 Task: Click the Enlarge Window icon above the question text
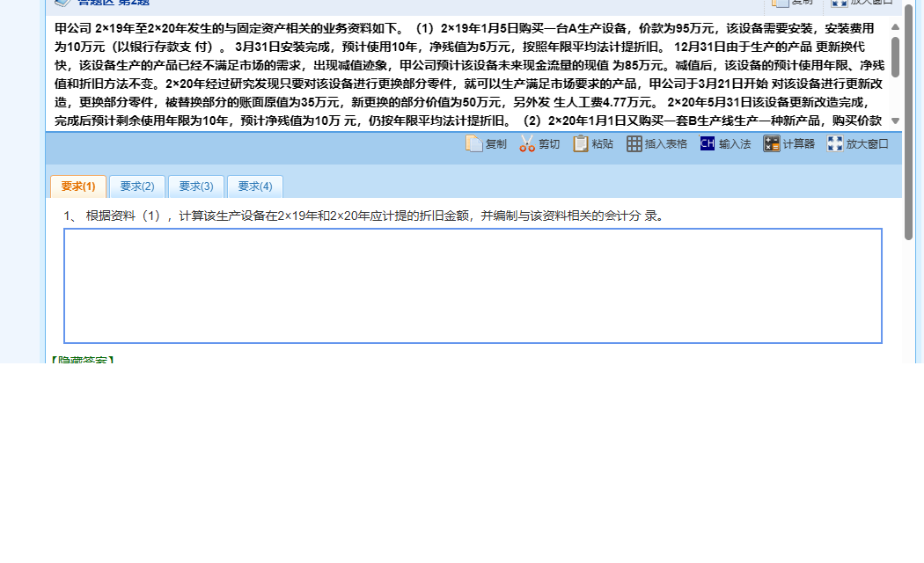pos(840,3)
